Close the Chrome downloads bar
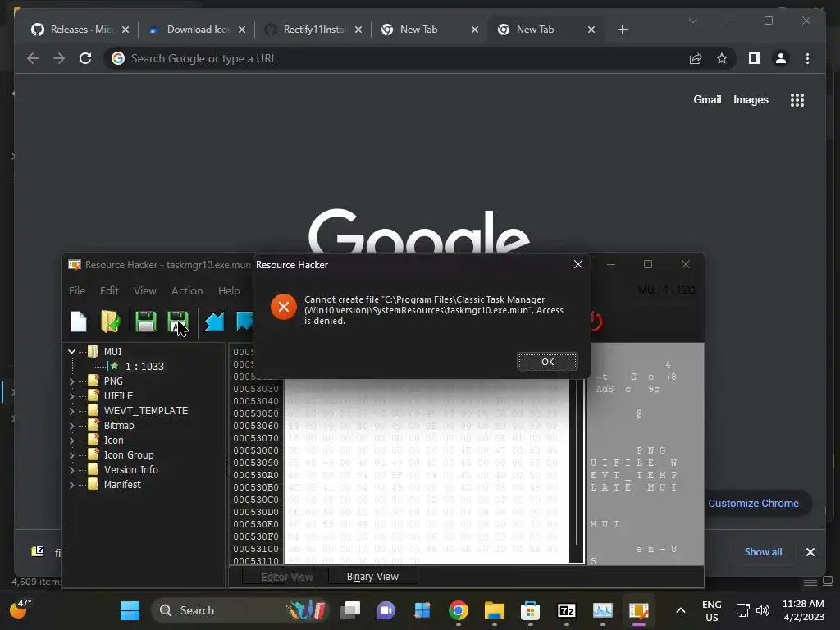Viewport: 840px width, 630px height. tap(810, 552)
